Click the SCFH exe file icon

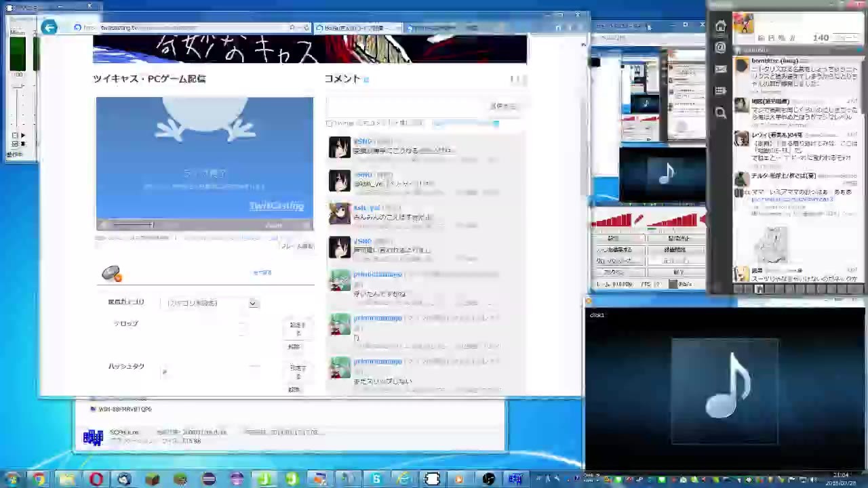click(x=93, y=438)
